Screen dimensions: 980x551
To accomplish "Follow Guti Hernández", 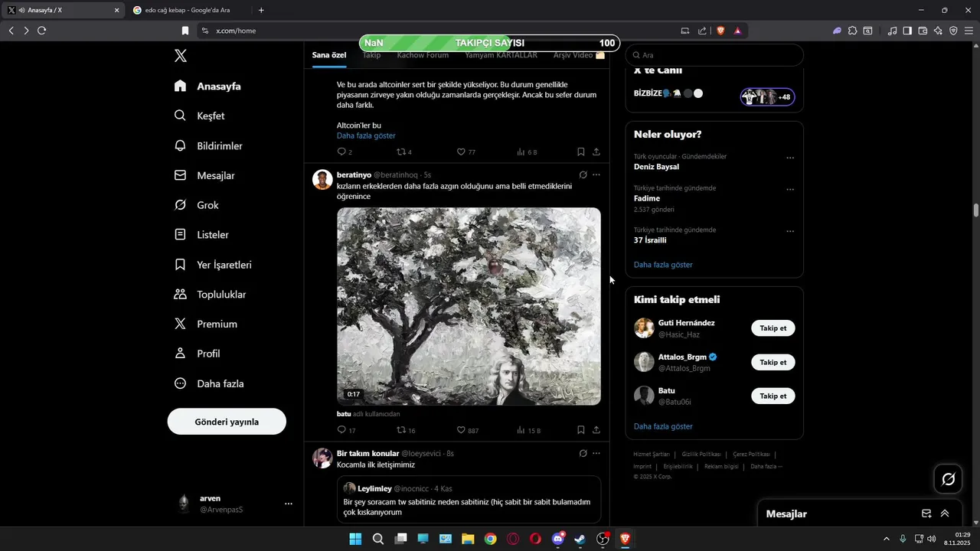I will (773, 328).
